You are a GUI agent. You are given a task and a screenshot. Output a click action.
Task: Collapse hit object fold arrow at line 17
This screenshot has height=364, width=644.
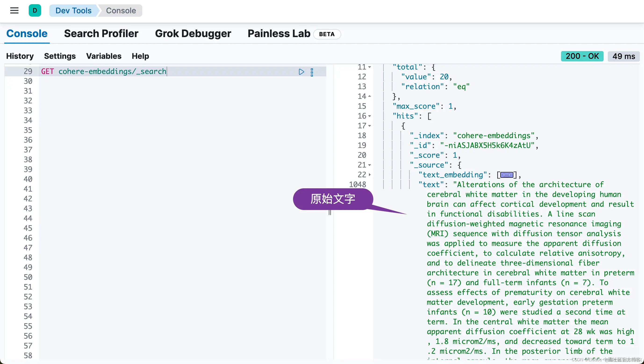pyautogui.click(x=369, y=126)
